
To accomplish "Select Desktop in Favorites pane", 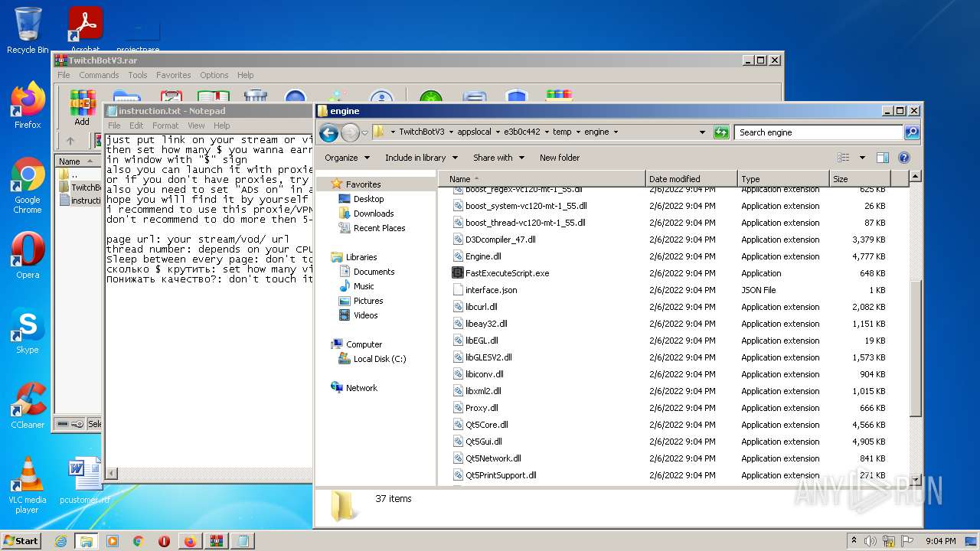I will (369, 199).
